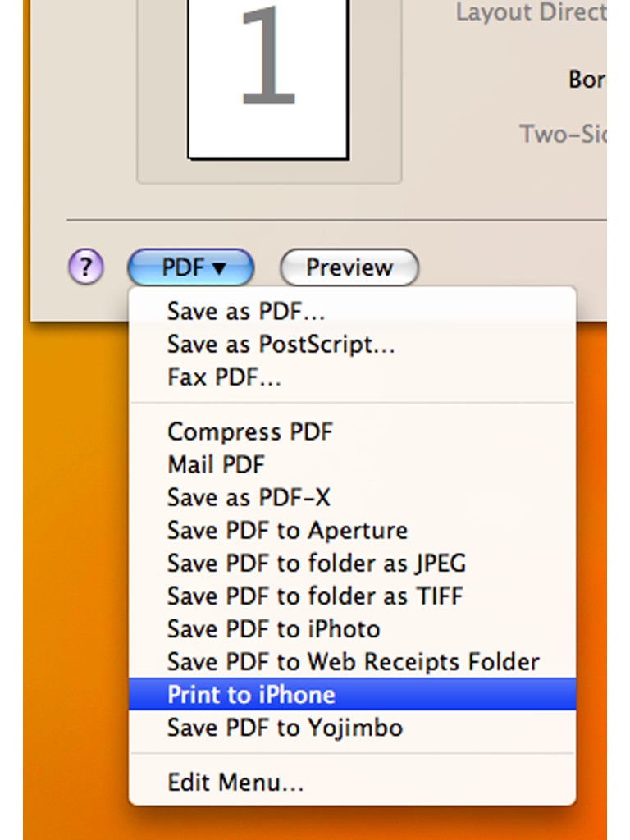Screen dimensions: 630x840
Task: Click highlighted Print to iPhone item
Action: click(353, 694)
